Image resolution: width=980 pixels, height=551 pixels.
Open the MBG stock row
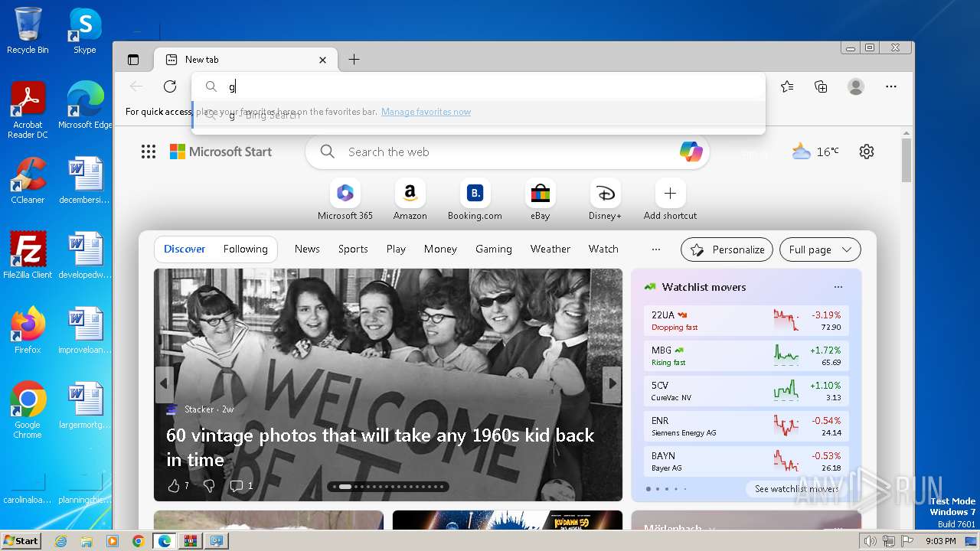pos(746,356)
